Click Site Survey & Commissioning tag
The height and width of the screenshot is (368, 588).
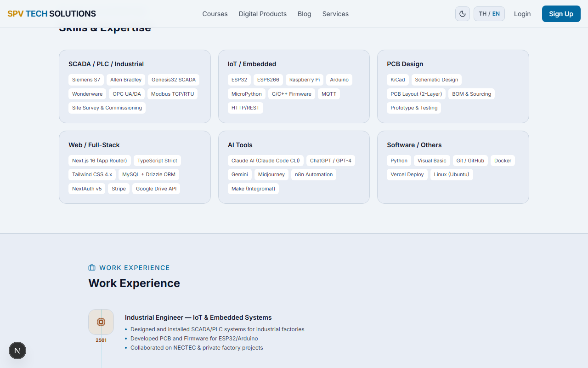(107, 108)
